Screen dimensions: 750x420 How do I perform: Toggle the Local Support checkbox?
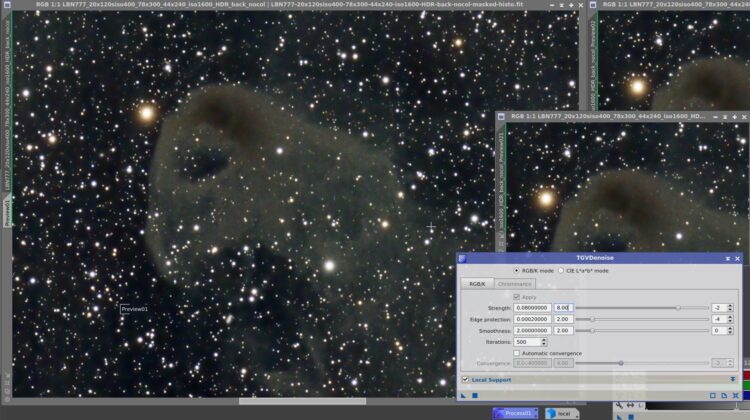pos(465,379)
